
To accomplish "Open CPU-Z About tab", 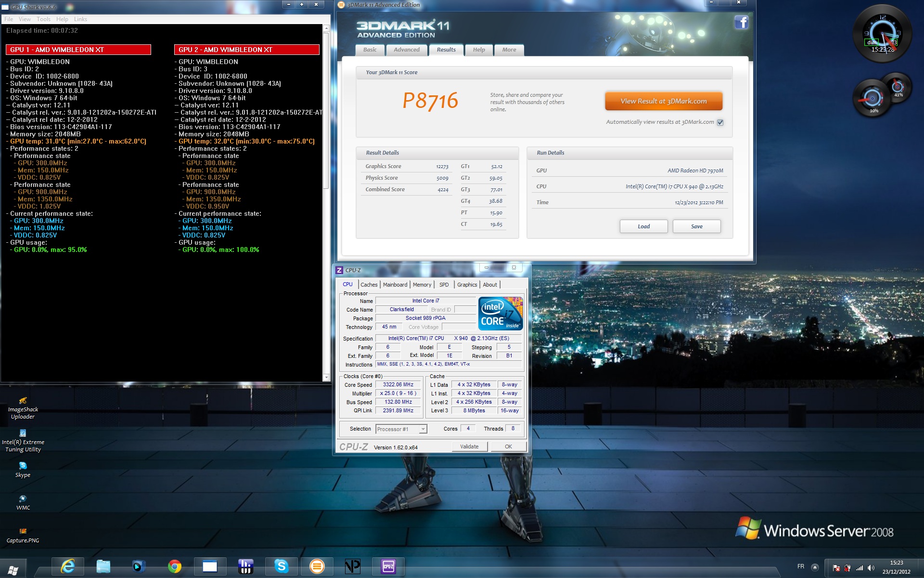I will [x=490, y=285].
